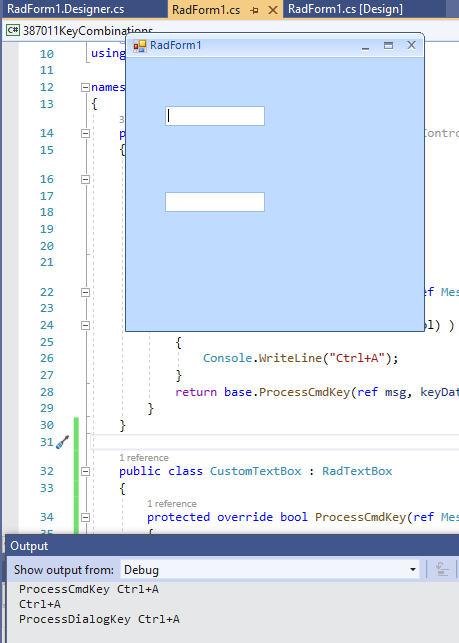Screen dimensions: 459x643
Task: Collapse the method at line 22
Action: pos(85,292)
